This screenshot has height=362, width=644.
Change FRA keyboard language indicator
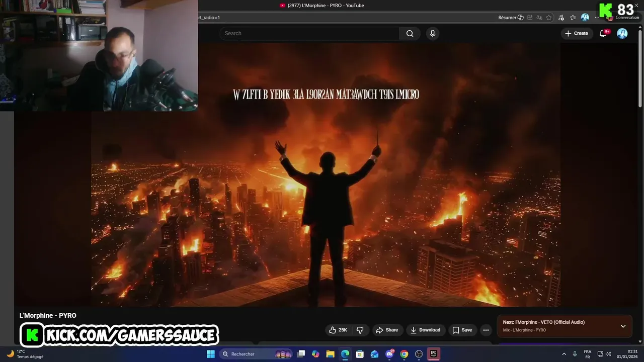point(587,354)
